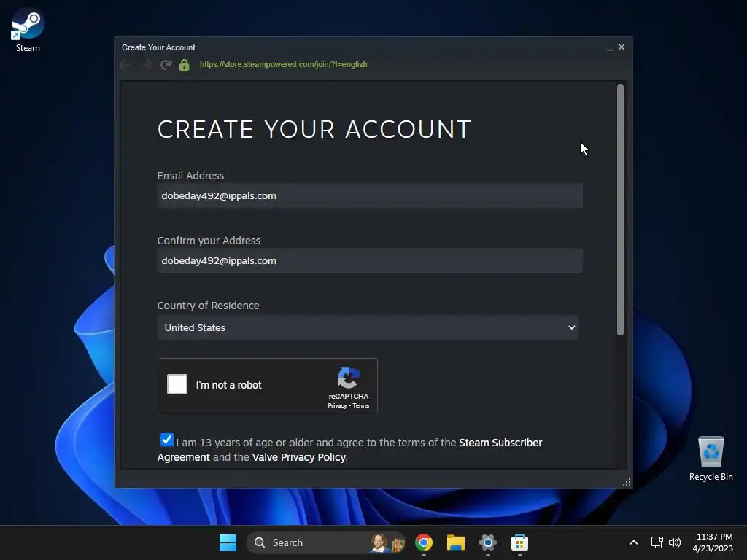Image resolution: width=747 pixels, height=560 pixels.
Task: Open Google Chrome from the taskbar
Action: pos(424,542)
